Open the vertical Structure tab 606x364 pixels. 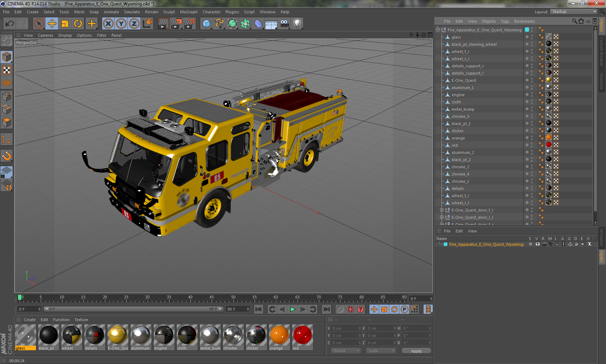(602, 80)
